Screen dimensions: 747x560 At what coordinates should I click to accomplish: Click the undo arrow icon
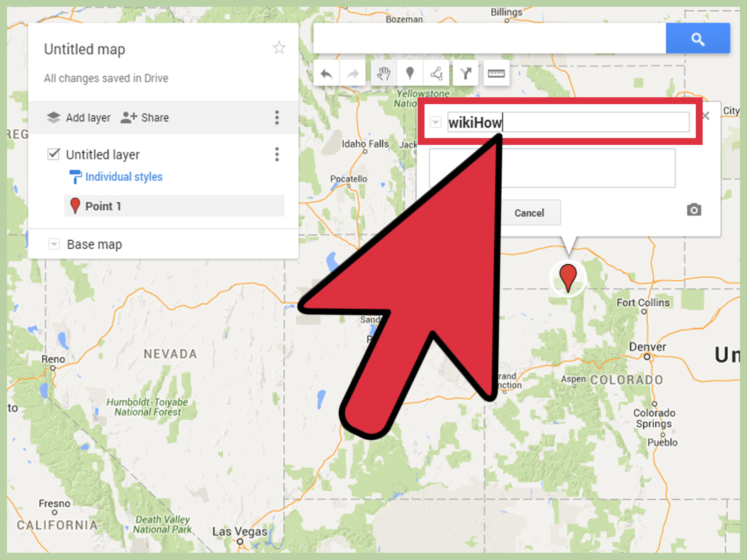[326, 73]
